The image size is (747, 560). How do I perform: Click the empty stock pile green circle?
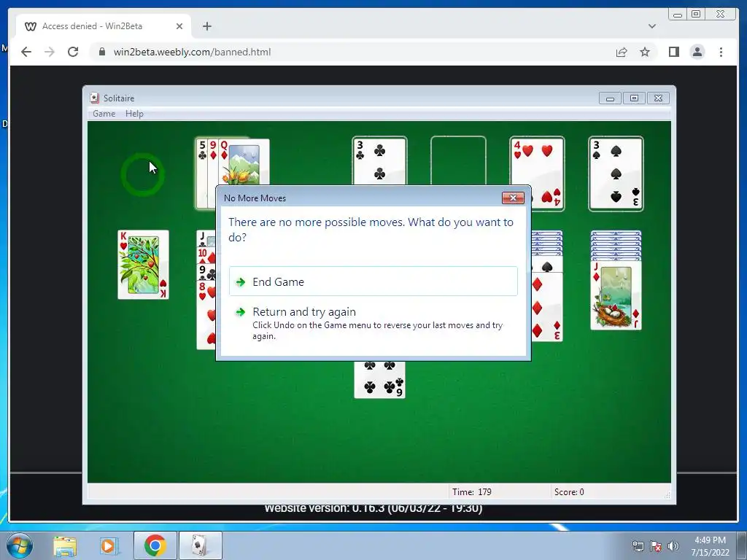[142, 175]
